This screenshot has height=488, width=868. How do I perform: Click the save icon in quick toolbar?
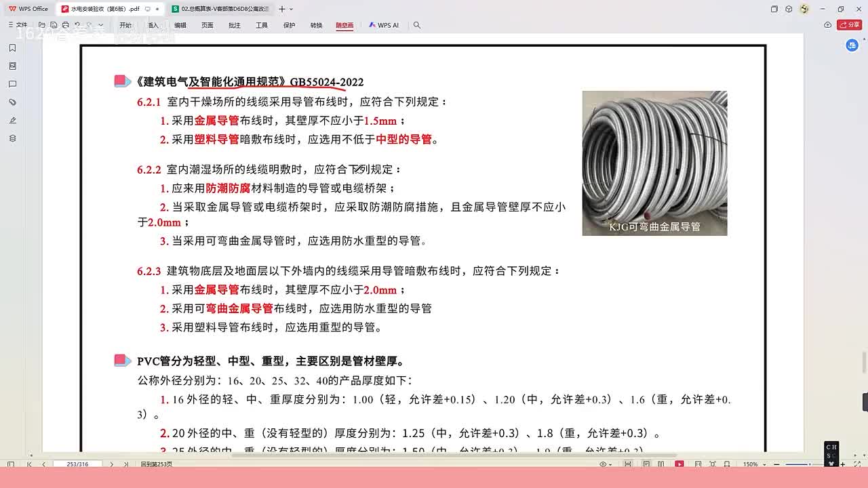[54, 25]
